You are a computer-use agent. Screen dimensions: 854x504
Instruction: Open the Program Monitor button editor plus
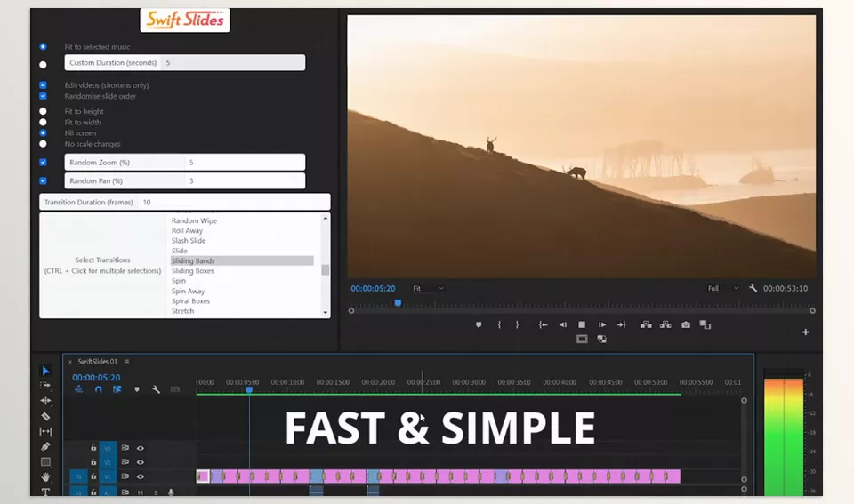pyautogui.click(x=806, y=332)
